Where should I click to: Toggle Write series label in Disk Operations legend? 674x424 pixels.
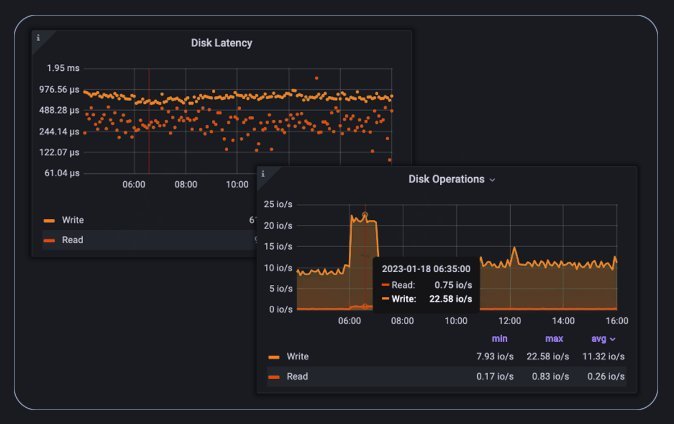[298, 356]
